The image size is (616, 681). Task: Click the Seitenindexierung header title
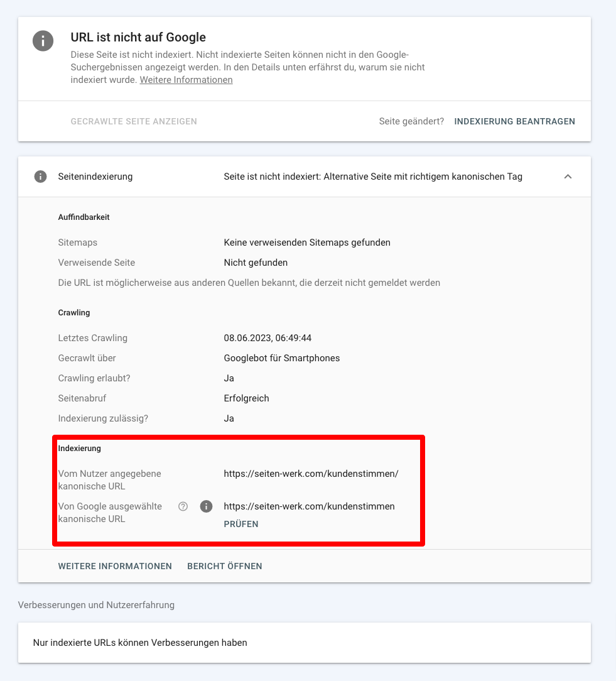pyautogui.click(x=95, y=177)
